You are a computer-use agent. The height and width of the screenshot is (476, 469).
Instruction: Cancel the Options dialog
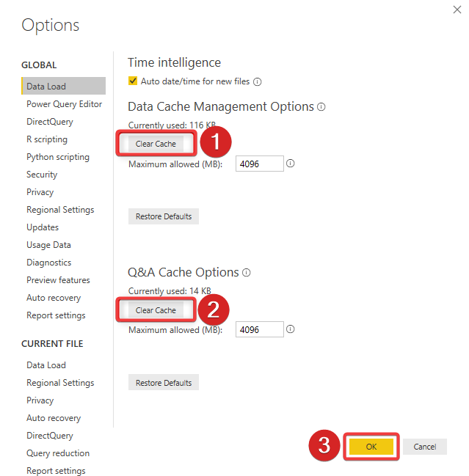click(425, 447)
